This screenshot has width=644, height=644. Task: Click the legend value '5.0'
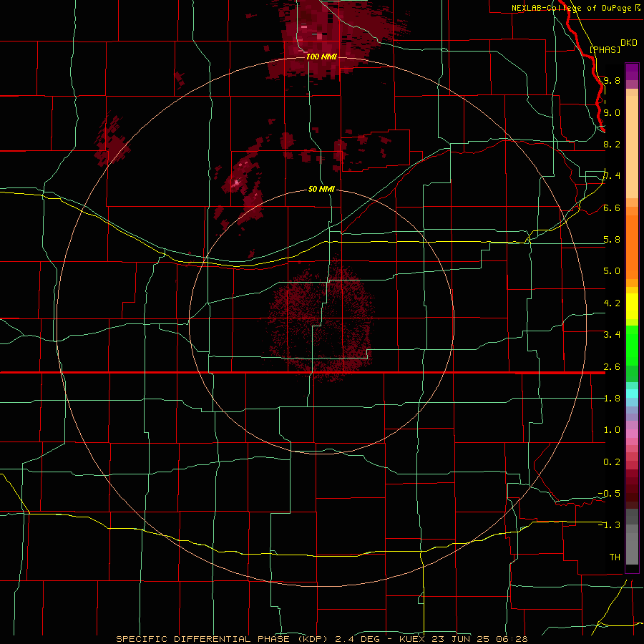click(612, 271)
